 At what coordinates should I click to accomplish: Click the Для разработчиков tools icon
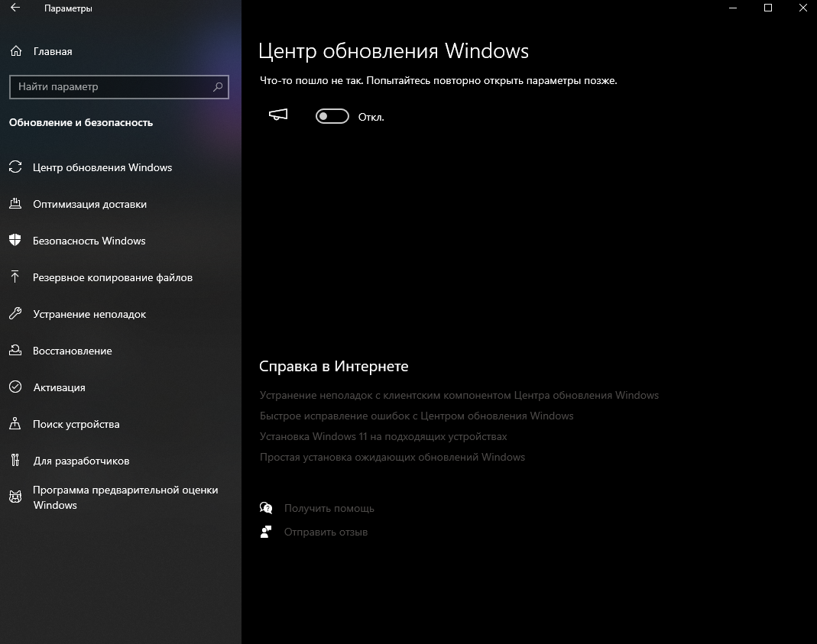pyautogui.click(x=15, y=460)
